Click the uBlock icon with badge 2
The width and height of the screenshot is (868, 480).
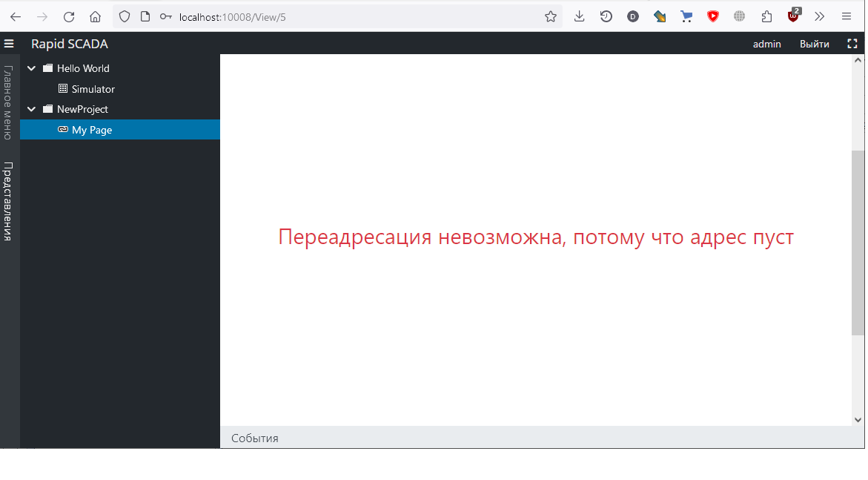pyautogui.click(x=794, y=16)
